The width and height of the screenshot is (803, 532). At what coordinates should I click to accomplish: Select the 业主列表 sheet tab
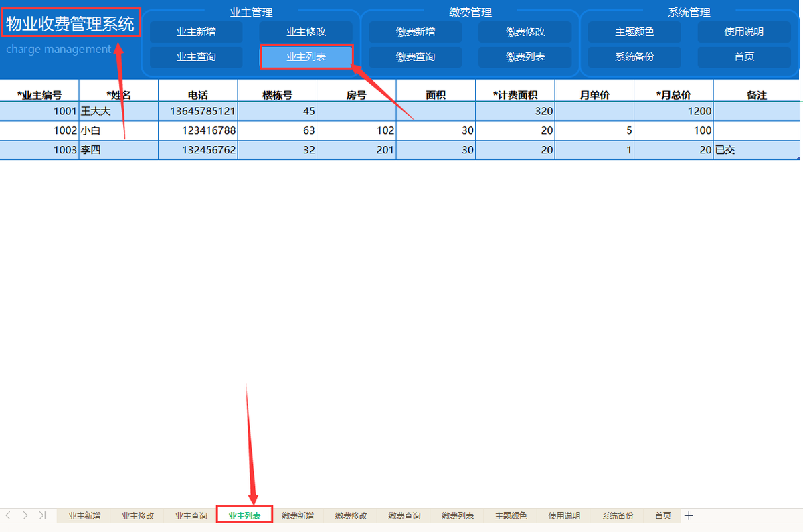(x=244, y=515)
